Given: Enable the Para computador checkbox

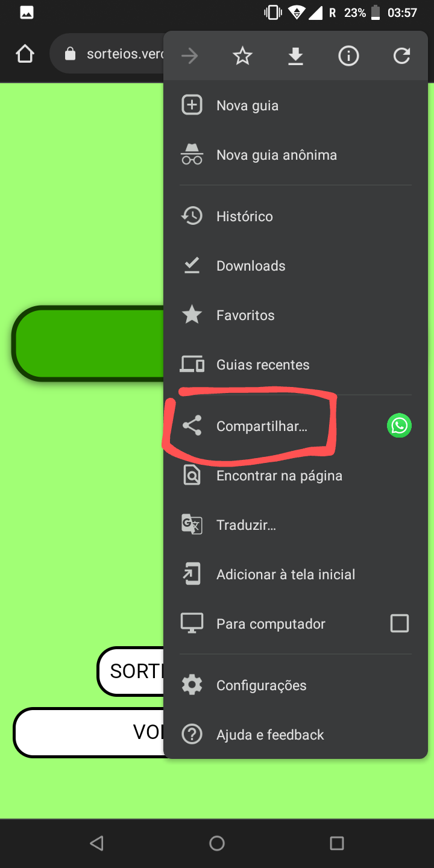Looking at the screenshot, I should click(x=400, y=623).
